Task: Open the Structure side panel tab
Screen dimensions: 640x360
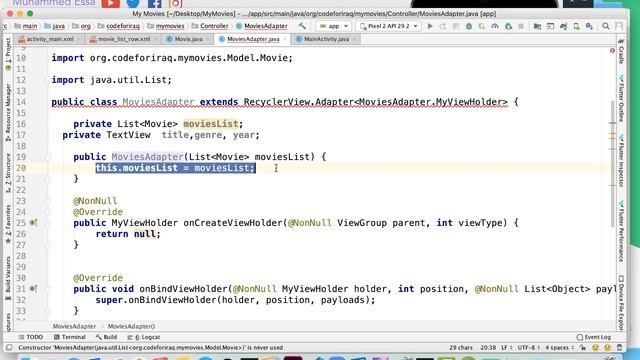Action: pyautogui.click(x=8, y=173)
